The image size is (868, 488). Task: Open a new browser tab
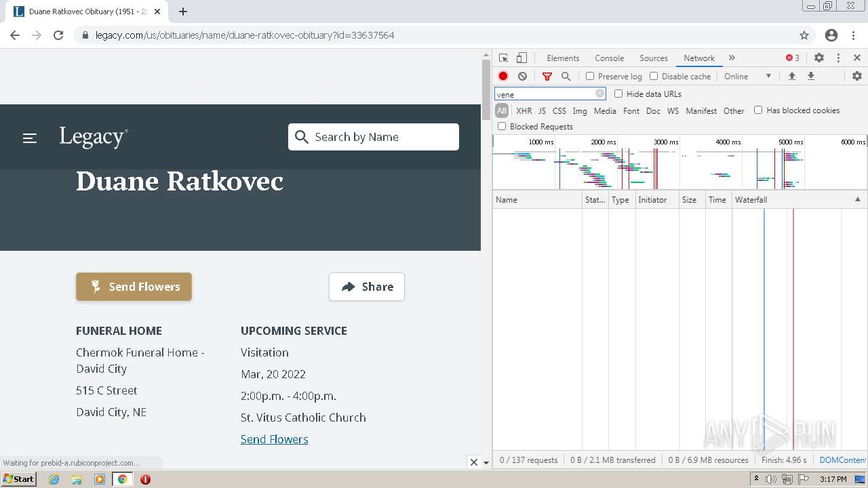click(x=183, y=12)
